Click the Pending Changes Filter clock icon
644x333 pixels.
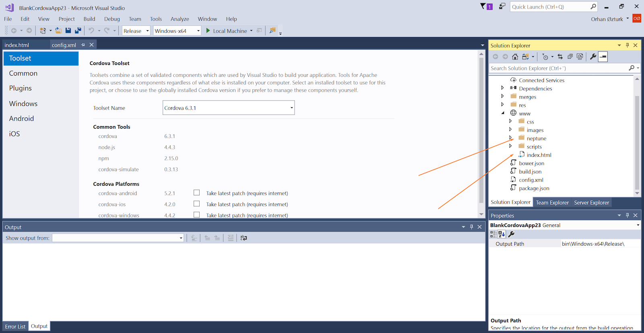click(545, 57)
